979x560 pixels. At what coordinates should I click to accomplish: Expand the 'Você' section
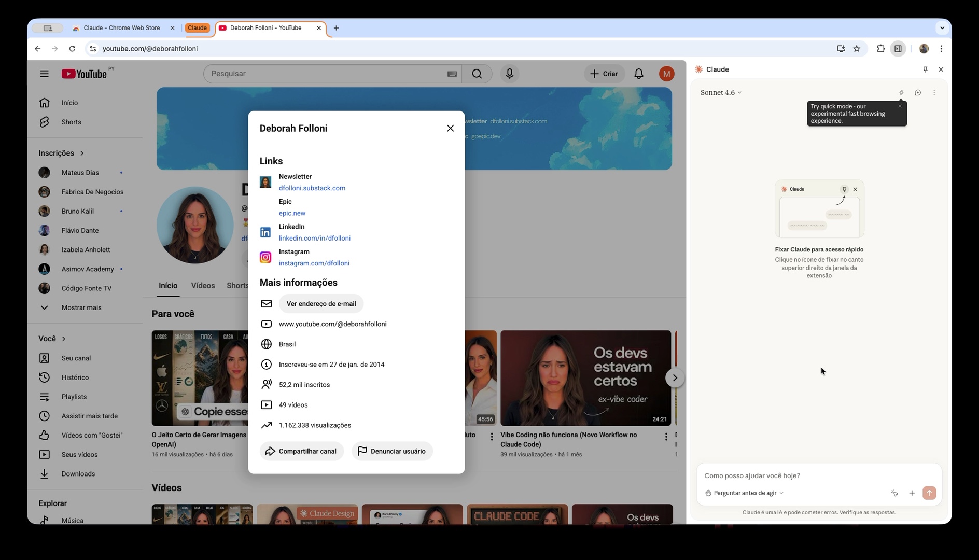coord(52,339)
